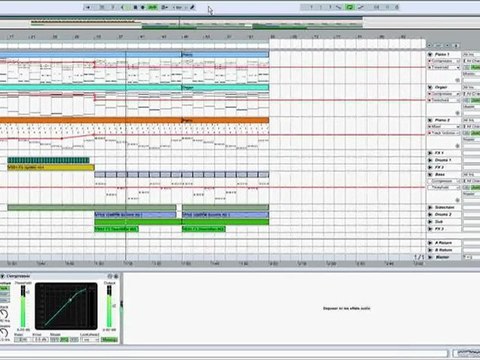Toggle the green Loop switch in control bar
The image size is (480, 360).
click(350, 7)
